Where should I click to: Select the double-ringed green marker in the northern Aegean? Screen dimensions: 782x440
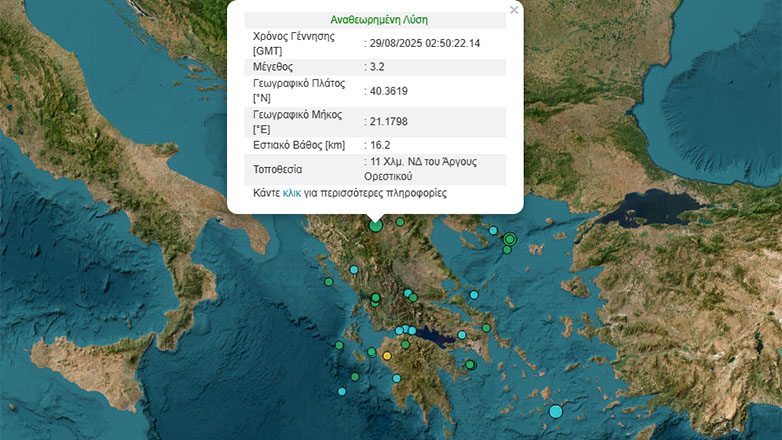(509, 239)
